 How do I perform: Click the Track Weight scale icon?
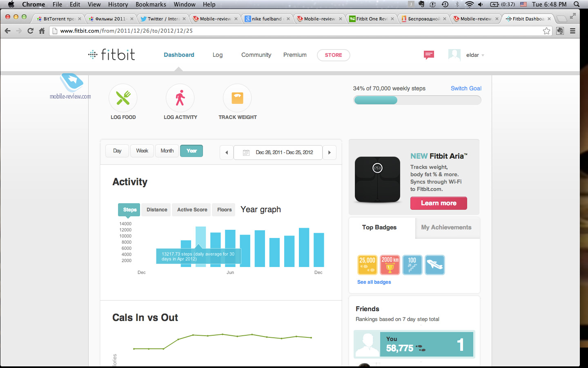237,98
